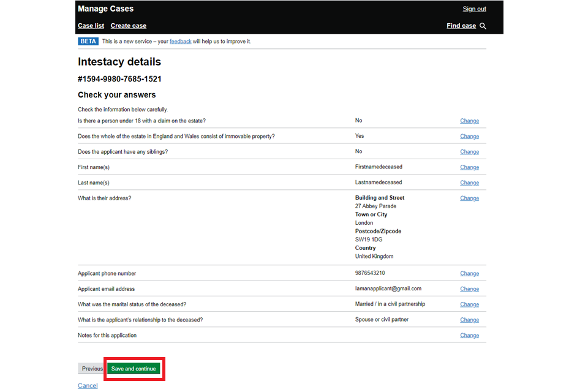Viewport: 588px width, 392px height.
Task: Change notes for this application
Action: [x=469, y=336]
